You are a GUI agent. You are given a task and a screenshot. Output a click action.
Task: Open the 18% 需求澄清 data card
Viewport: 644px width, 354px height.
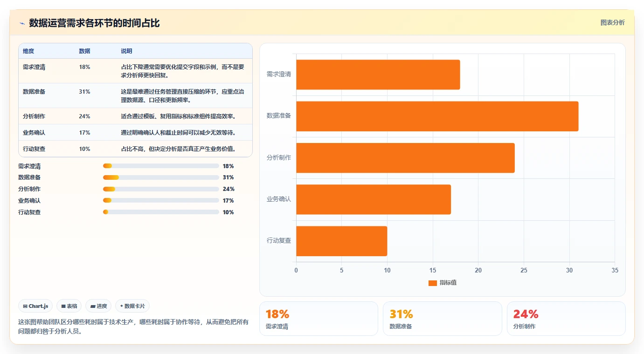point(319,319)
